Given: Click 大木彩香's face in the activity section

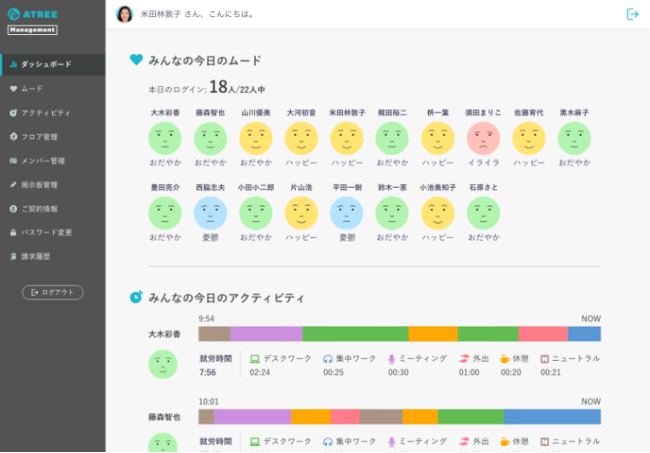Looking at the screenshot, I should pyautogui.click(x=163, y=365).
